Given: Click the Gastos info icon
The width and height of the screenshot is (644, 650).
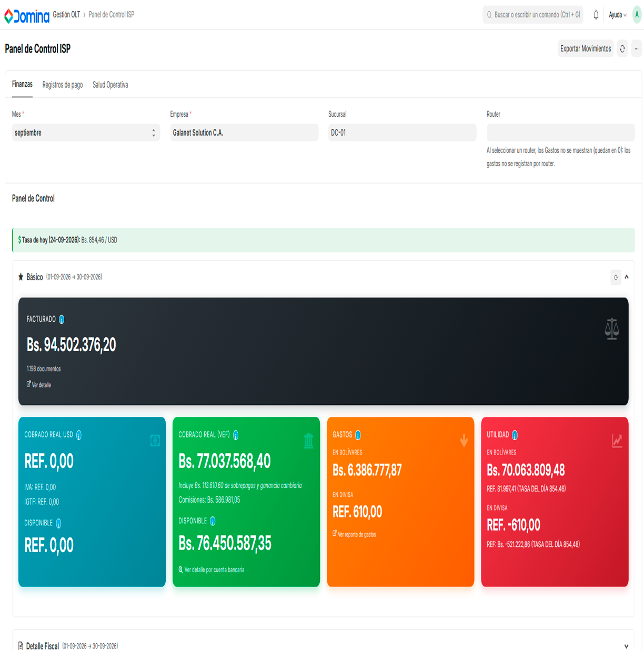Looking at the screenshot, I should [358, 435].
